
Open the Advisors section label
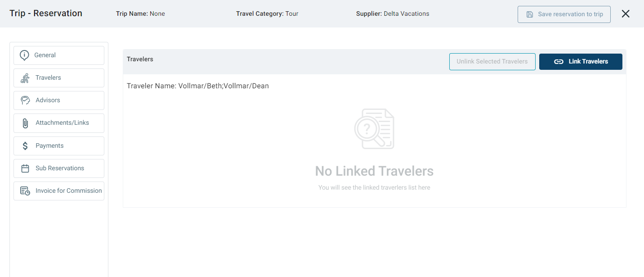48,100
